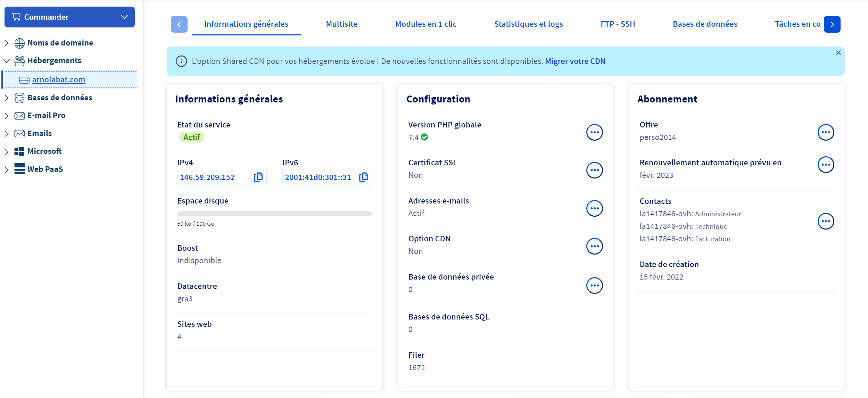Switch to the Multisite tab
Viewport: 868px width, 398px height.
click(341, 24)
